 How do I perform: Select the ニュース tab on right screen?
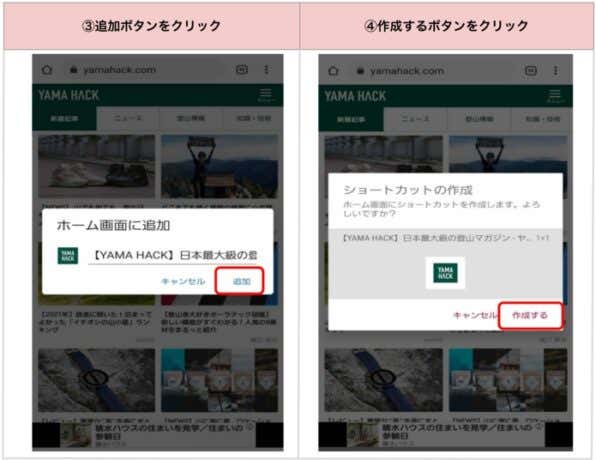tap(415, 119)
